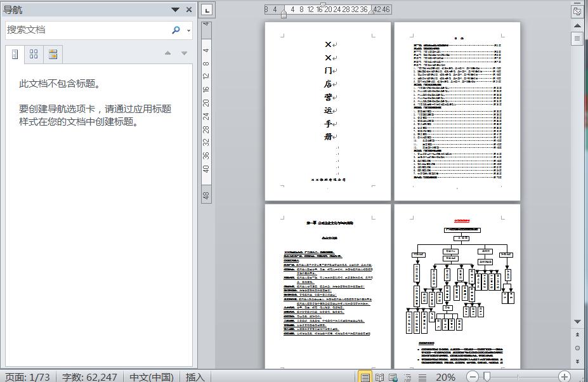The height and width of the screenshot is (382, 588).
Task: Click the vertical scrollbar thumb
Action: click(577, 38)
